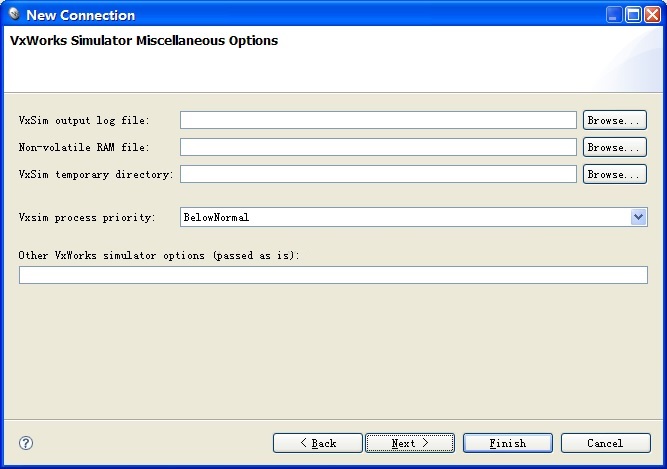Browse for VxSim output log file
The height and width of the screenshot is (469, 667).
tap(615, 120)
